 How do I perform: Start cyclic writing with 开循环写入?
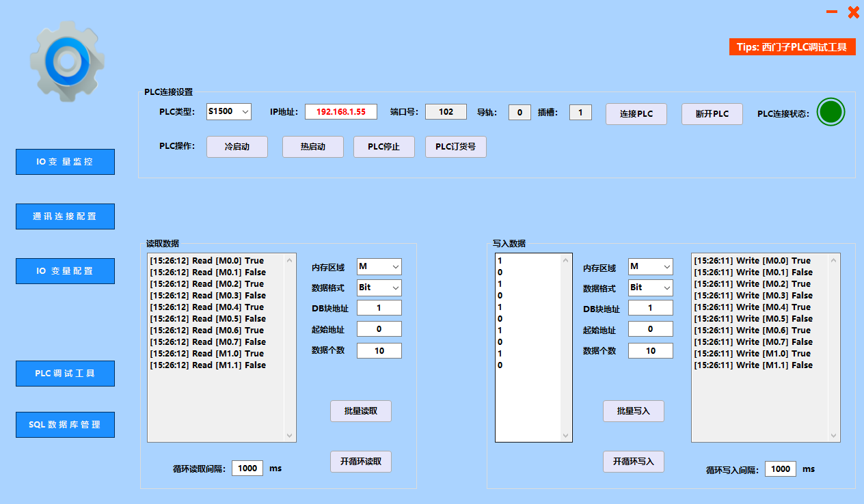coord(634,462)
